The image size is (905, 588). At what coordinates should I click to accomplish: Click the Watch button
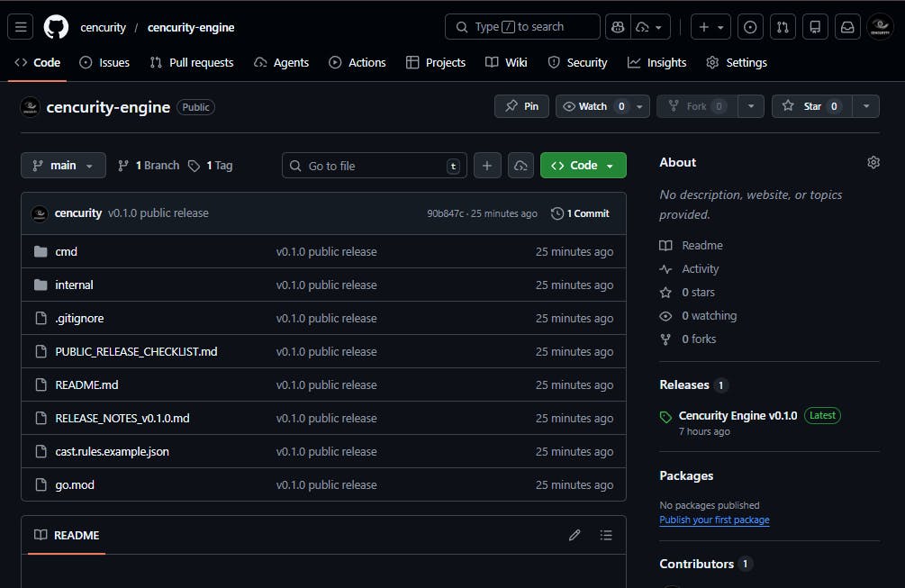click(593, 106)
